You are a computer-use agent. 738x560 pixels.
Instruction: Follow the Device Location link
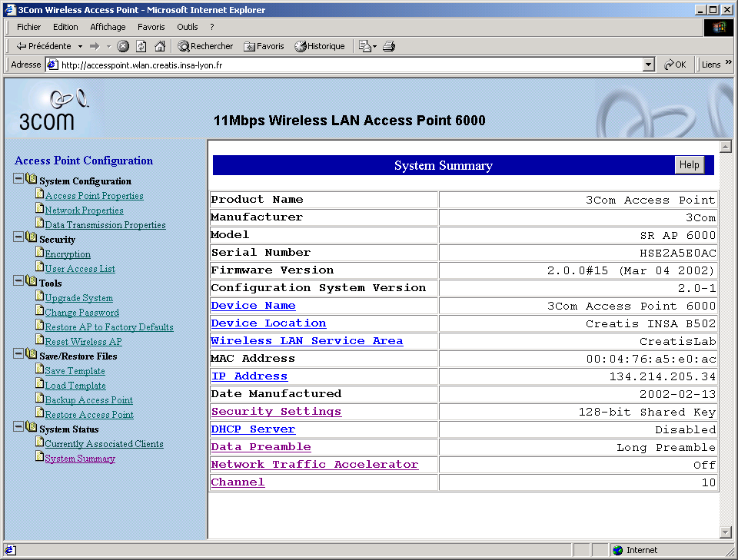[268, 323]
